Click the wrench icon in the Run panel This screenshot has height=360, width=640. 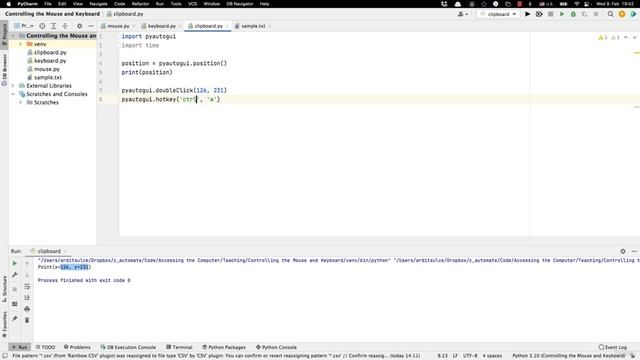point(15,275)
